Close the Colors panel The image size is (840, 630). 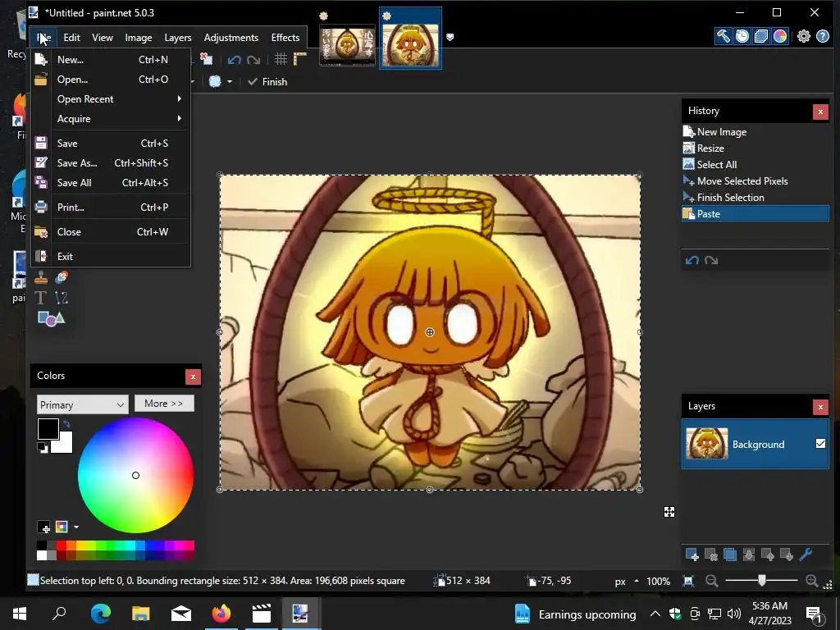coord(193,377)
